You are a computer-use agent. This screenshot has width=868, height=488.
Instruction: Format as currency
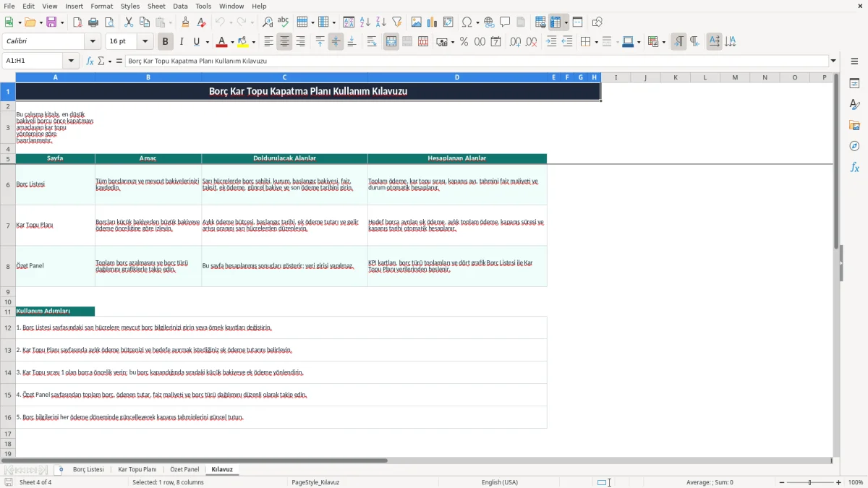(x=441, y=42)
